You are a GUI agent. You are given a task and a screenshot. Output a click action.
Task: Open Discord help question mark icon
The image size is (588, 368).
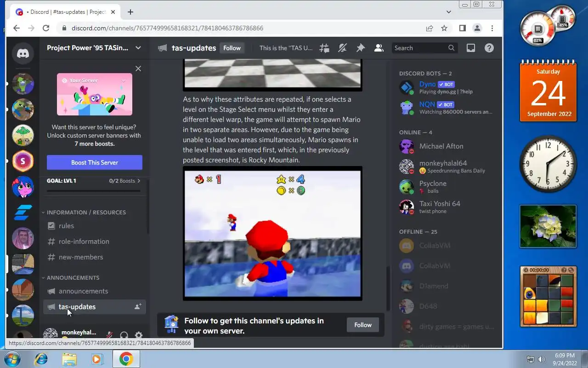(489, 48)
